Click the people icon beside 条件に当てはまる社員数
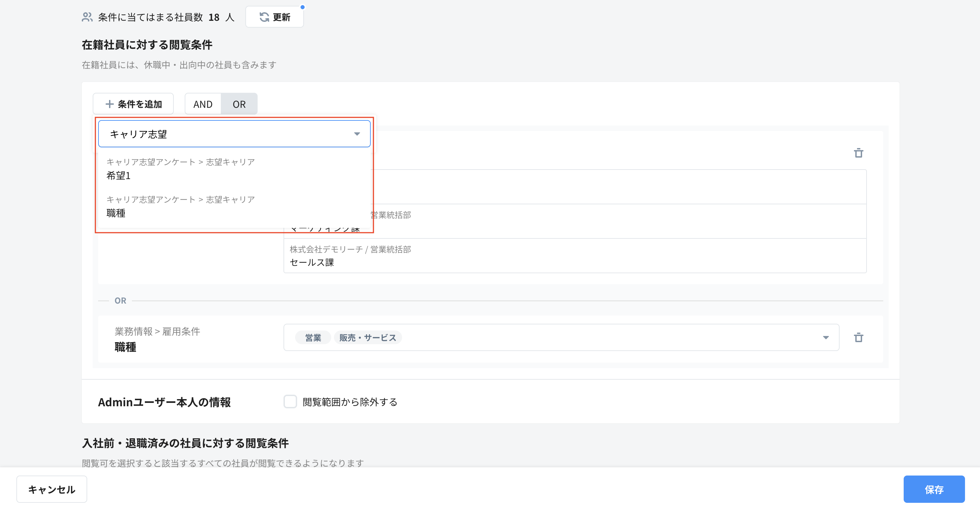This screenshot has width=980, height=511. tap(87, 17)
